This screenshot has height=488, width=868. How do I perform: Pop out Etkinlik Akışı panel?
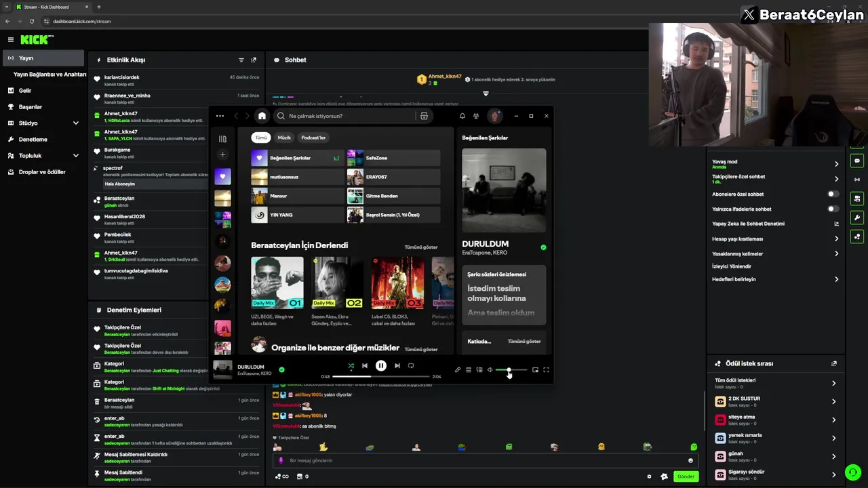(x=254, y=60)
